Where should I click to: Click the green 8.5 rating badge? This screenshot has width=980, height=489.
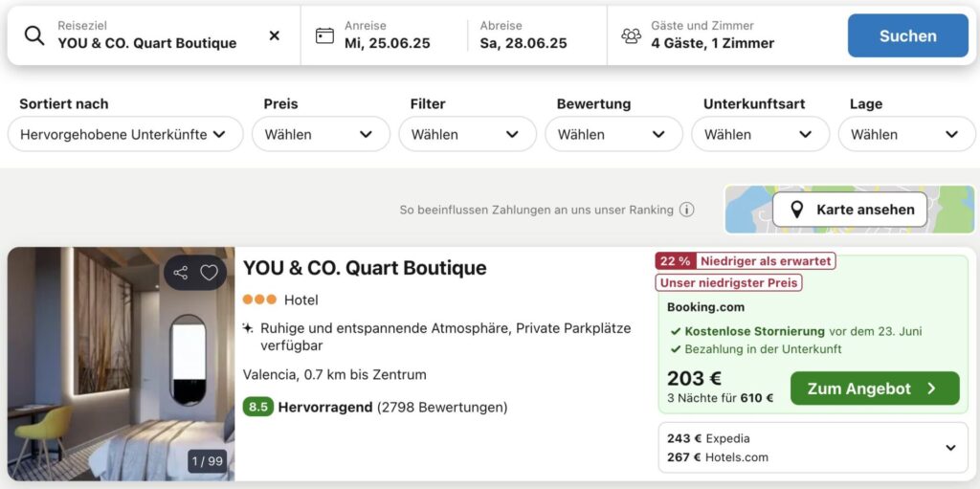[x=258, y=408]
